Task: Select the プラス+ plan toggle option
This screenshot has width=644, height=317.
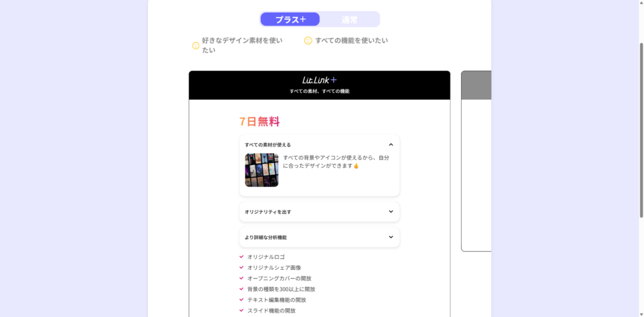Action: 291,19
